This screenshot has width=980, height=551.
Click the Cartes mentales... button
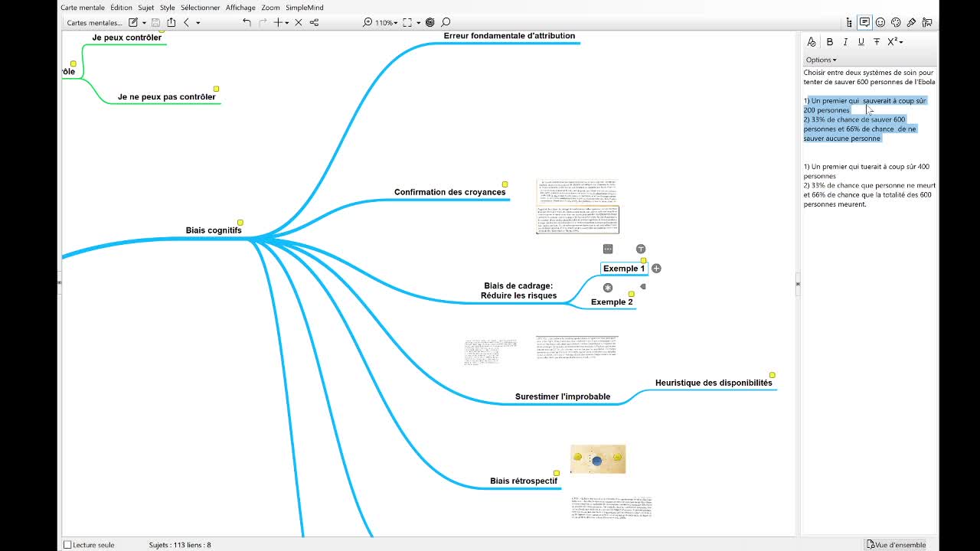pos(94,22)
